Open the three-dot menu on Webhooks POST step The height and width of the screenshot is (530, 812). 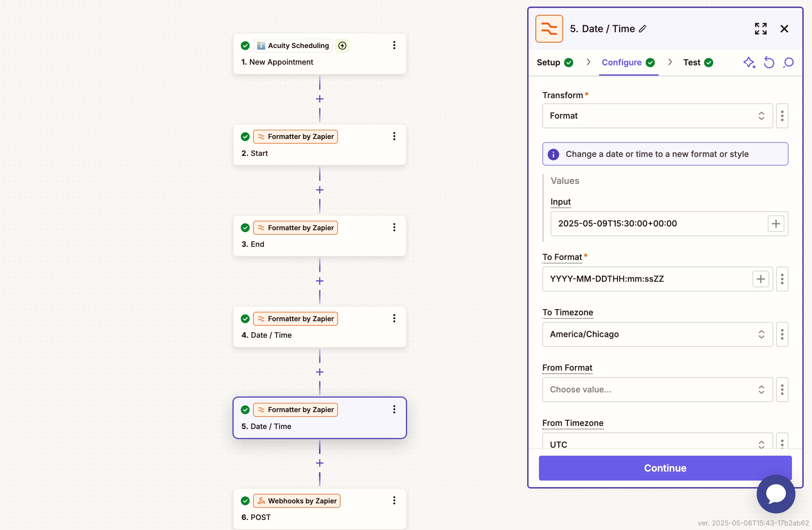pyautogui.click(x=394, y=500)
